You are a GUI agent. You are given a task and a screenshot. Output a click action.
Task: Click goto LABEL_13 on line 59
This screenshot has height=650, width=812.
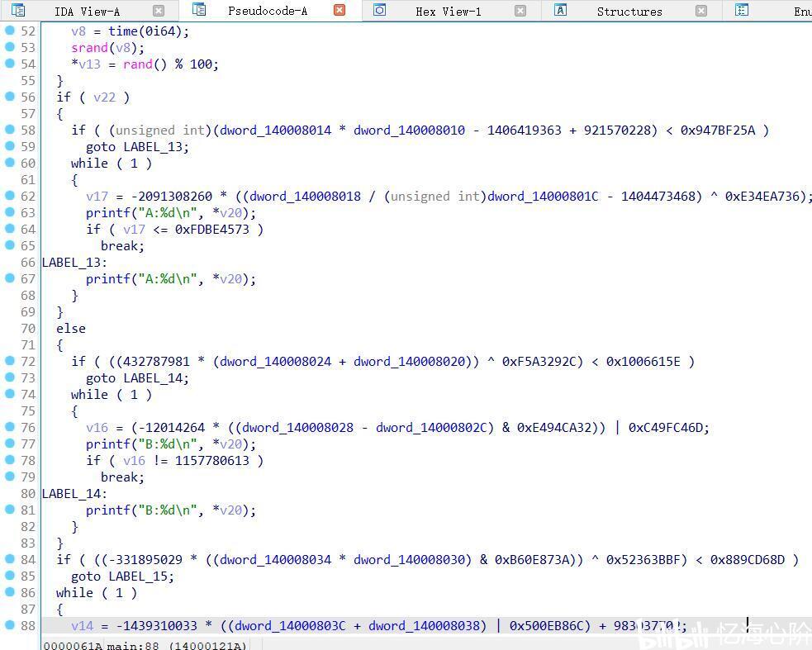[137, 146]
